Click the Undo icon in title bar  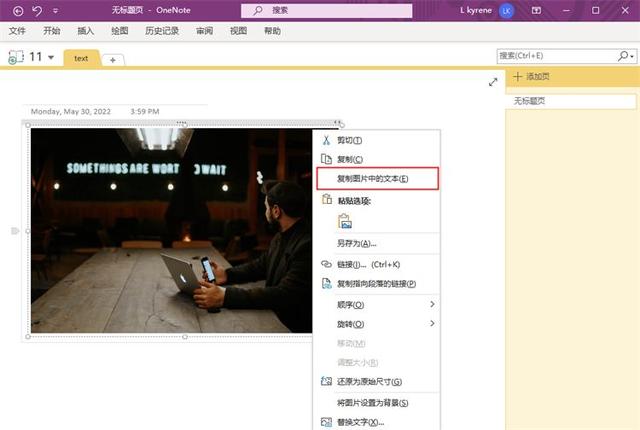pyautogui.click(x=37, y=11)
